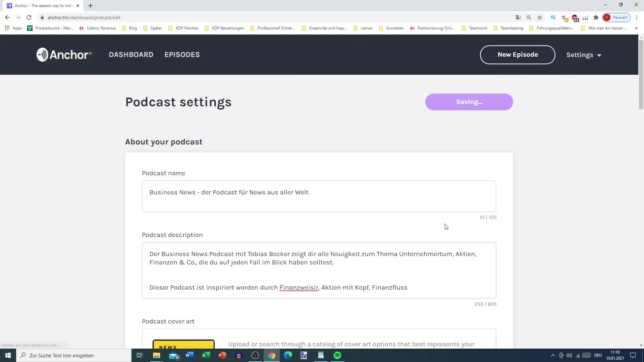Open the Windows notification center
Screen dimensions: 644x362
633,355
